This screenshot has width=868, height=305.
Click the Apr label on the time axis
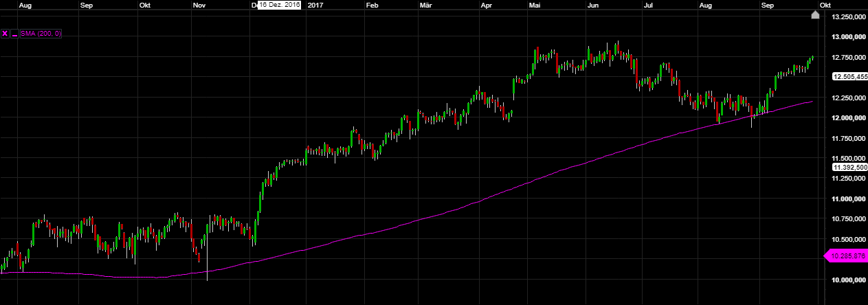click(487, 5)
